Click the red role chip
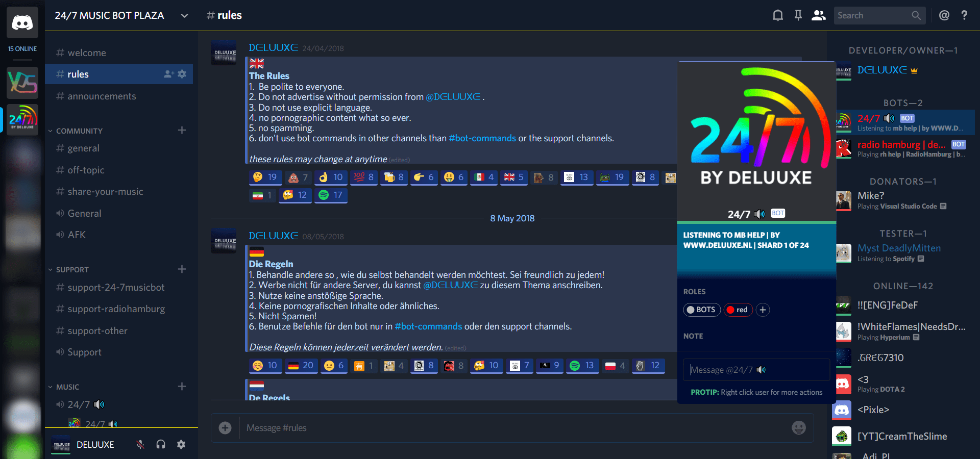Screen dimensions: 980x459 click(x=738, y=310)
